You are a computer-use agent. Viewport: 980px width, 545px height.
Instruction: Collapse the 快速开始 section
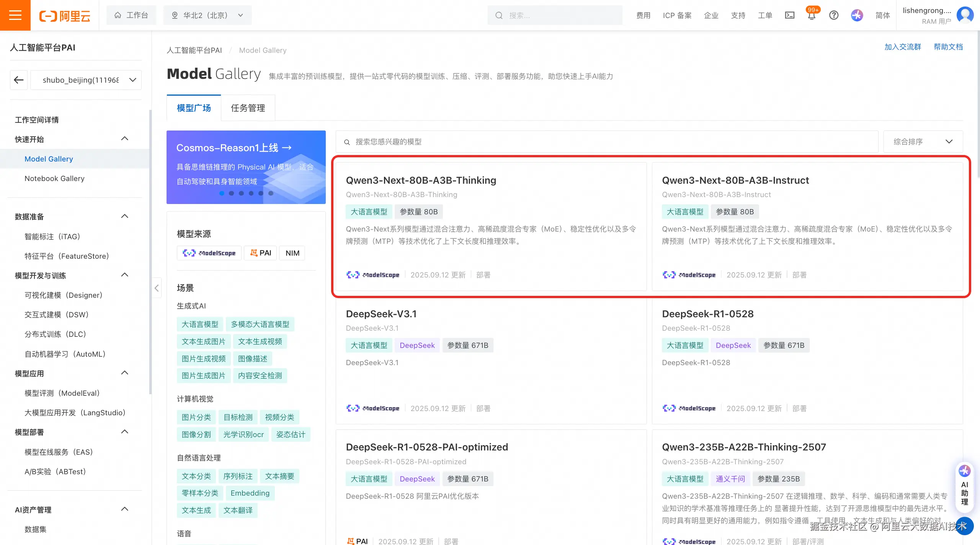[125, 139]
